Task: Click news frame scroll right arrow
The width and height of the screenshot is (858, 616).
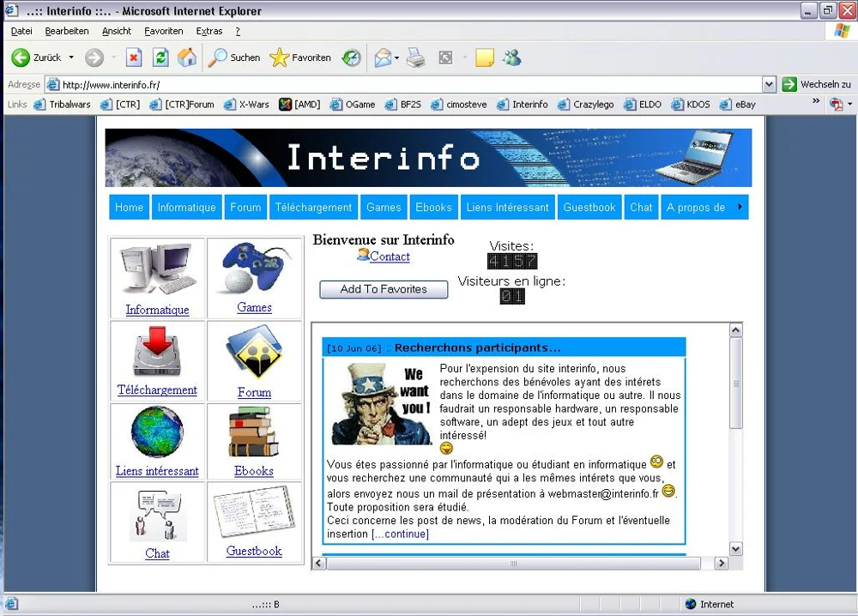Action: pos(722,563)
